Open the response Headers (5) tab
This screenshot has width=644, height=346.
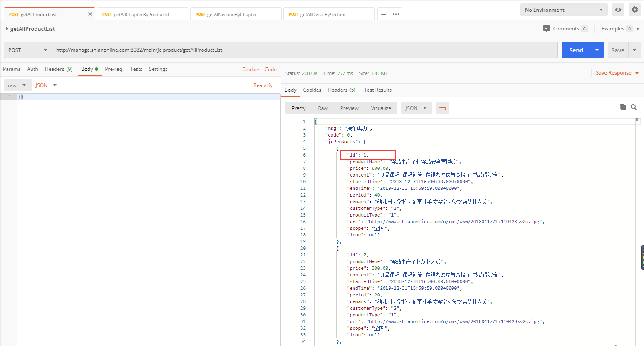(x=342, y=90)
